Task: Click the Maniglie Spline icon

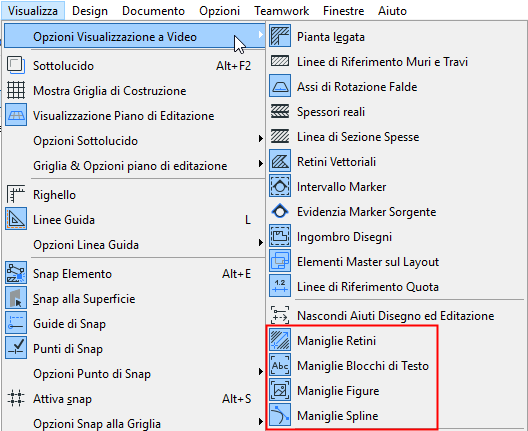Action: tap(280, 415)
